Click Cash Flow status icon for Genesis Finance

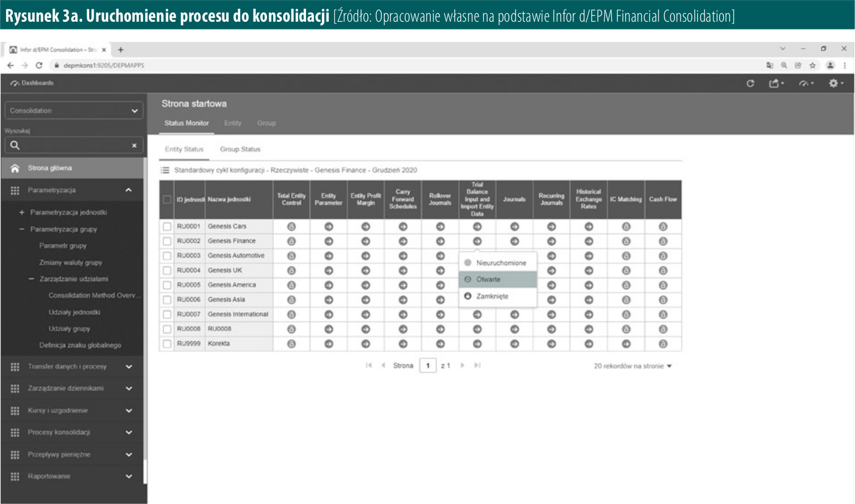(663, 241)
